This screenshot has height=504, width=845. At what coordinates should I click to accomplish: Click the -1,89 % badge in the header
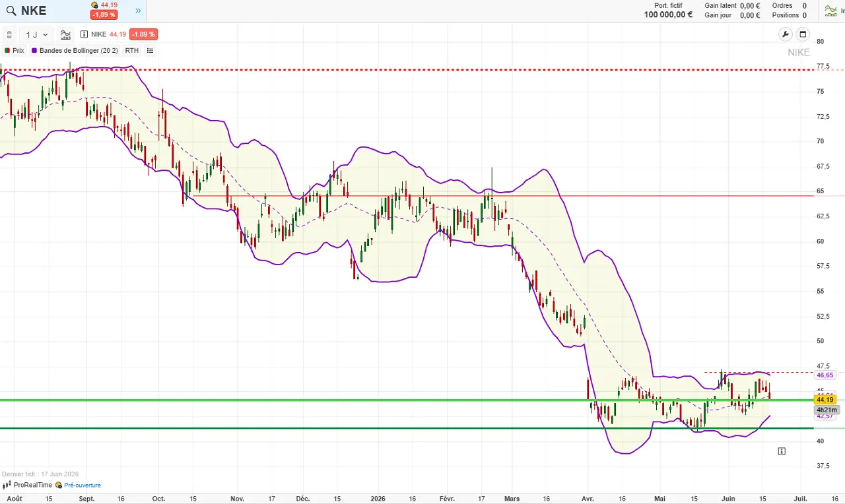104,15
